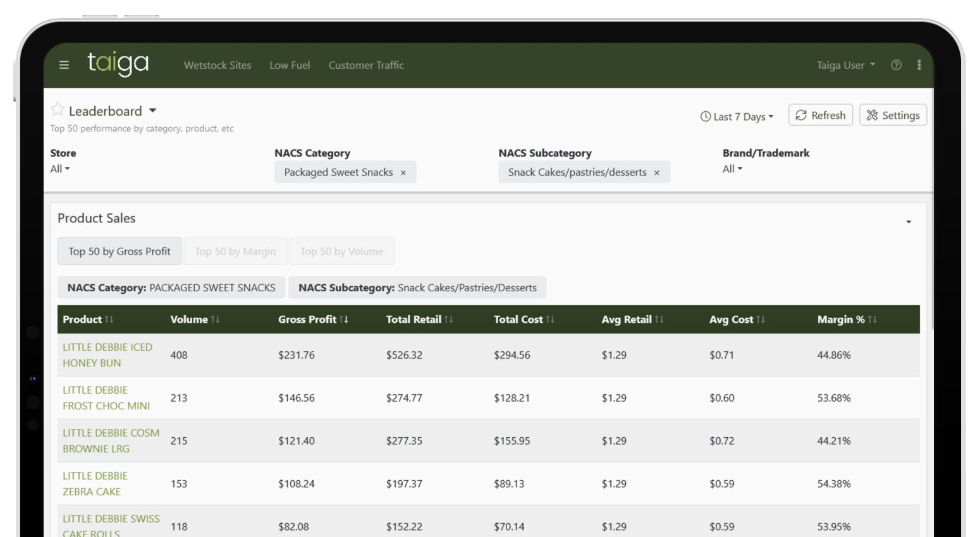Open LITTLE DEBBIE FROST CHOC MINI product
The image size is (980, 537).
point(106,398)
